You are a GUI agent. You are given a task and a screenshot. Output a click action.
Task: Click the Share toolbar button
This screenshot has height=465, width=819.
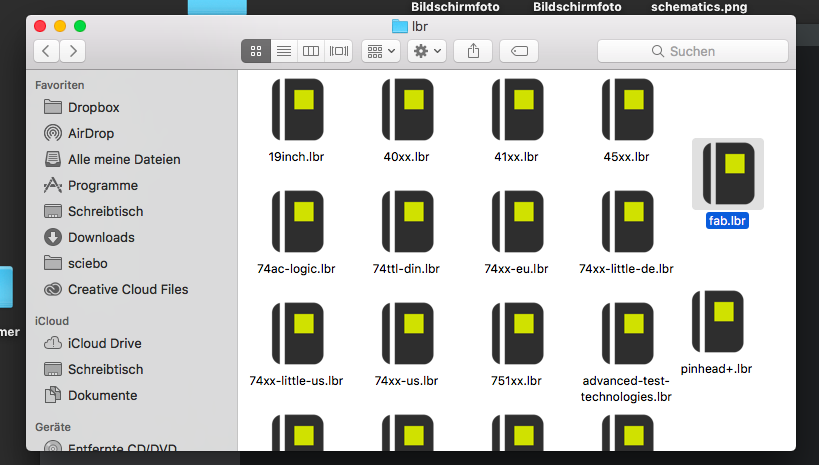click(x=473, y=51)
